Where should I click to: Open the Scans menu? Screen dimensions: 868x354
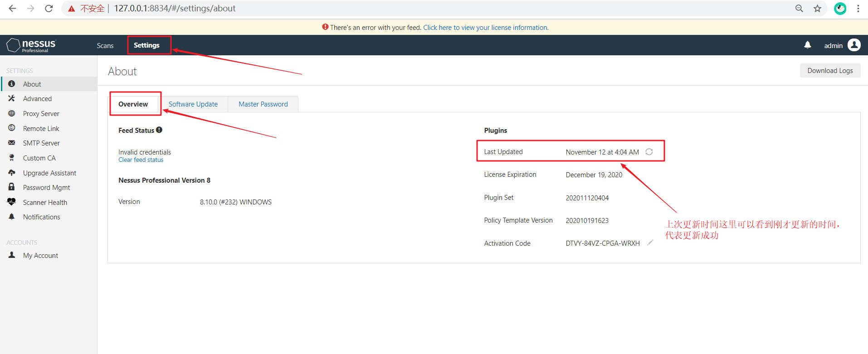click(x=105, y=45)
